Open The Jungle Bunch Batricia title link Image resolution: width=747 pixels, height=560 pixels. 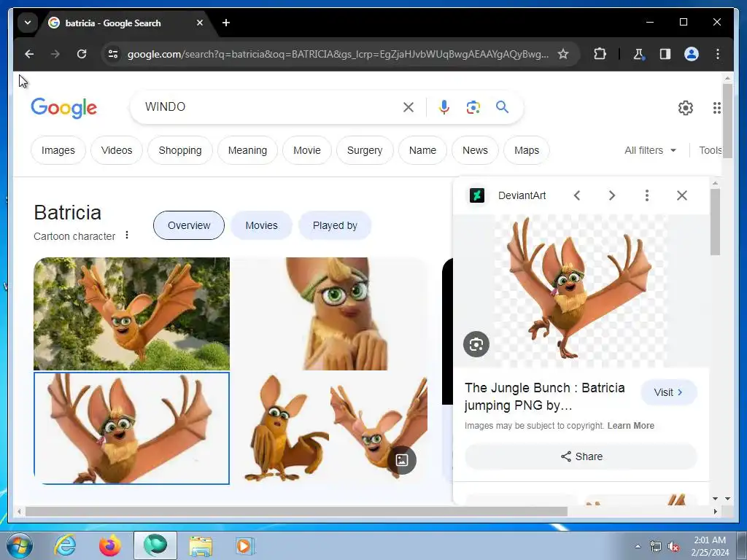pos(544,396)
